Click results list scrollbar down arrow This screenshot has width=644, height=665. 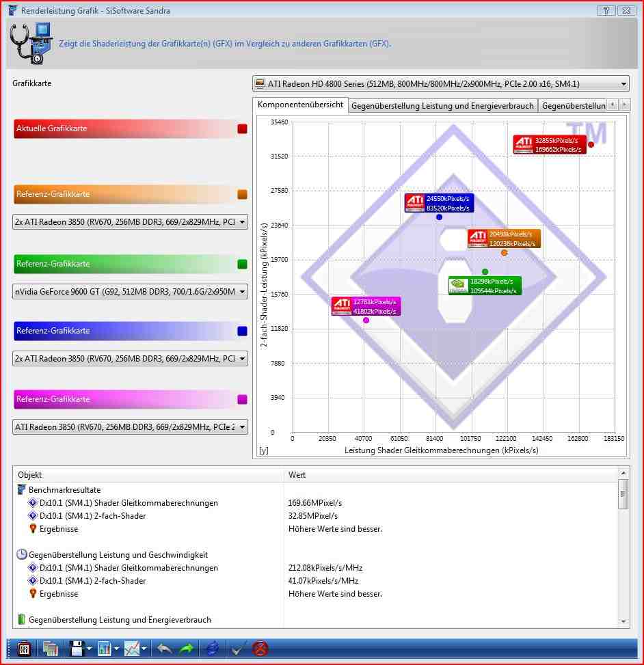pos(623,622)
